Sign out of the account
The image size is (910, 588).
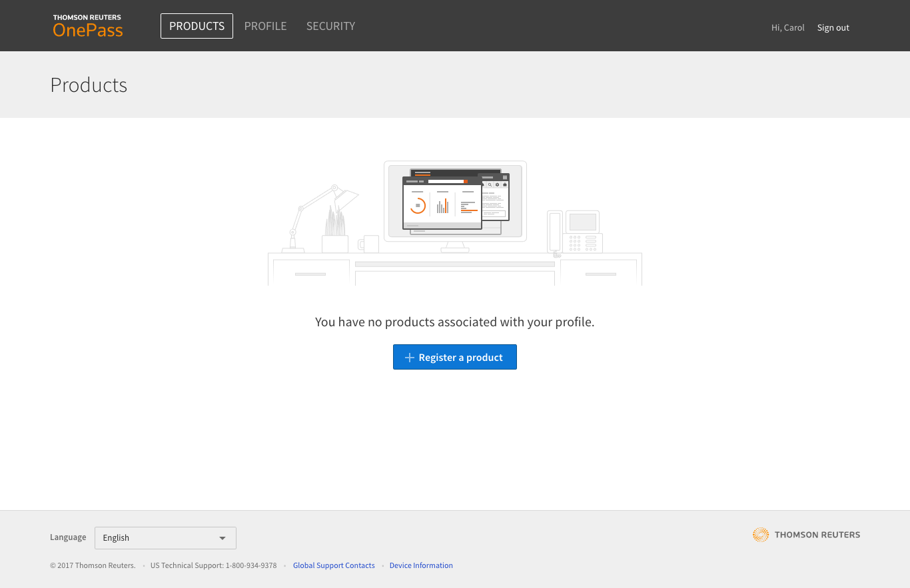[x=833, y=27]
